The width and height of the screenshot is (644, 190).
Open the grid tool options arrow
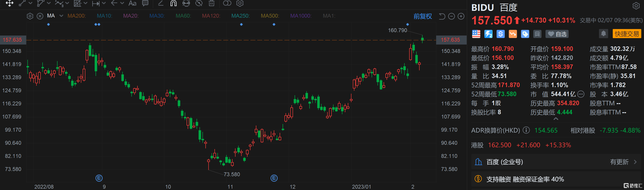(86, 3)
